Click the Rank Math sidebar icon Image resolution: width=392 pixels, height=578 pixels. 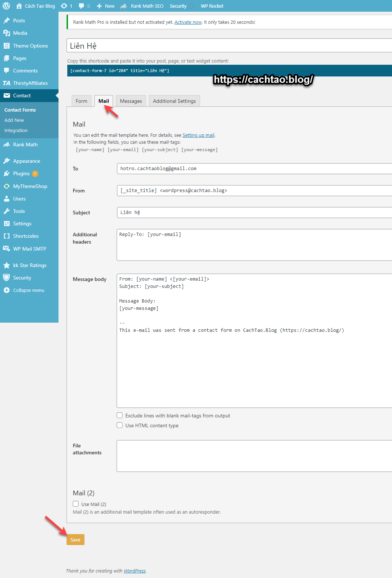tap(7, 144)
